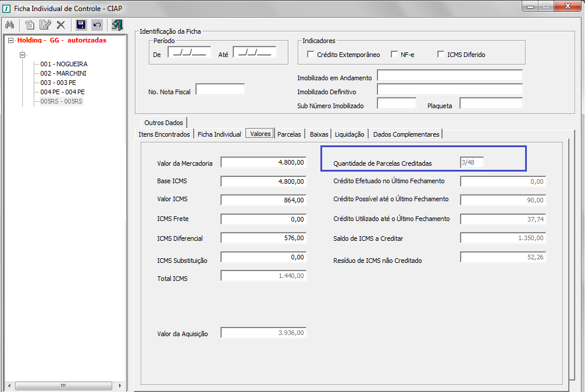Select 001 - NOGUEIRA in the tree
This screenshot has width=585, height=392.
pos(64,64)
